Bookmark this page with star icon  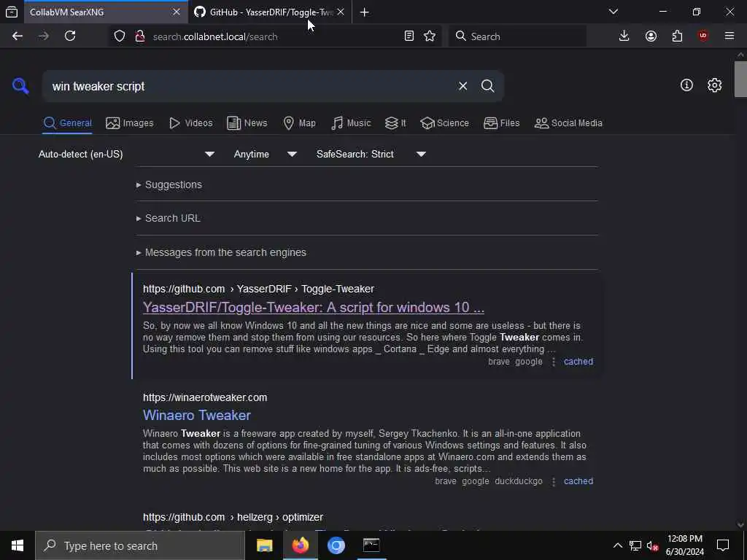(430, 36)
